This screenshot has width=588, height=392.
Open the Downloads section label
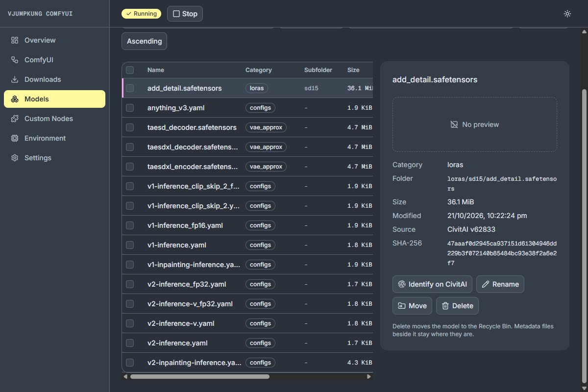click(43, 79)
